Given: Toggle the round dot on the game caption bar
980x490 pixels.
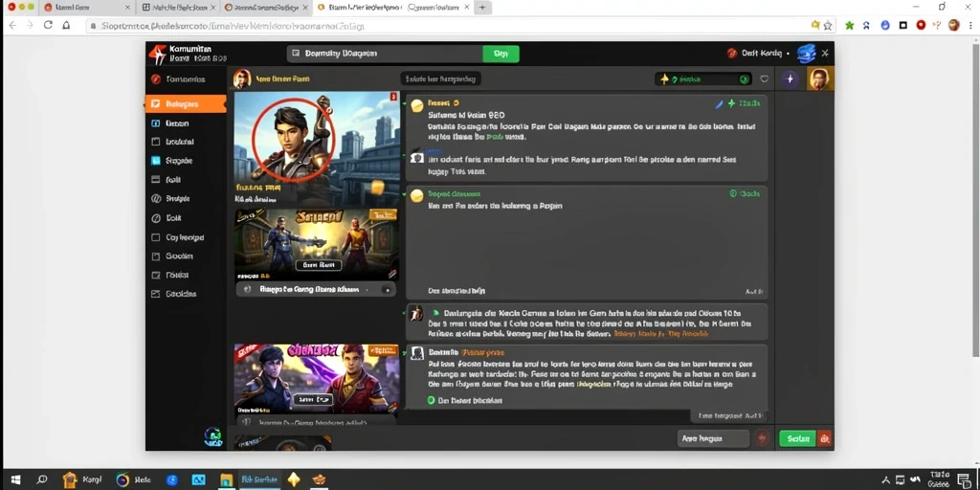Looking at the screenshot, I should click(x=387, y=289).
